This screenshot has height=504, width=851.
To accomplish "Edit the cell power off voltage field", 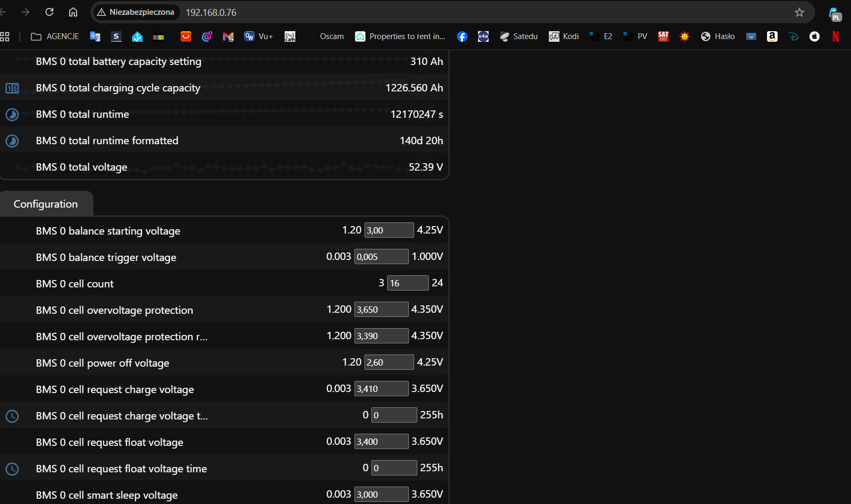I will 389,362.
